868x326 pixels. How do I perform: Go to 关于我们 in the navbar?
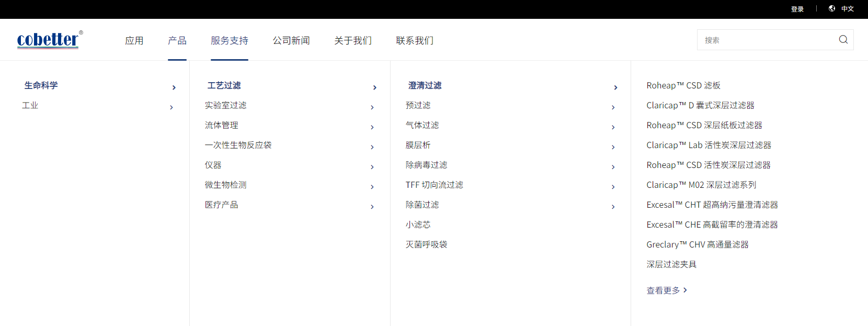[353, 40]
